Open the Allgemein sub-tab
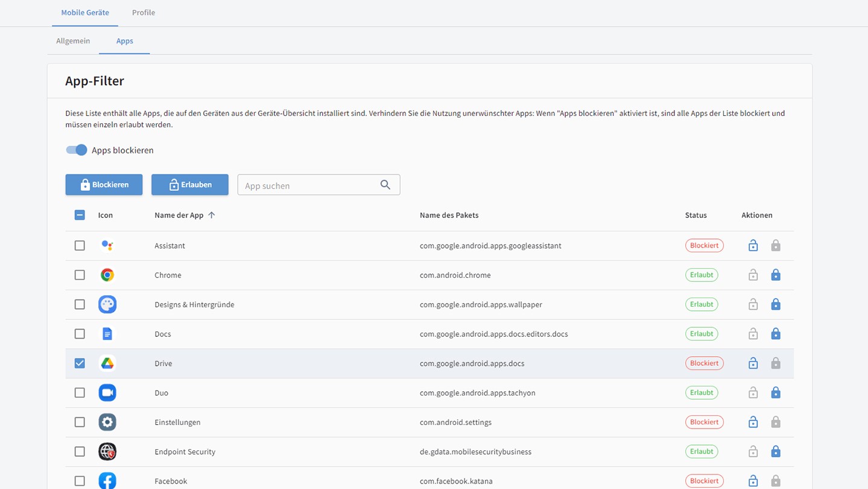The width and height of the screenshot is (868, 489). click(x=73, y=41)
